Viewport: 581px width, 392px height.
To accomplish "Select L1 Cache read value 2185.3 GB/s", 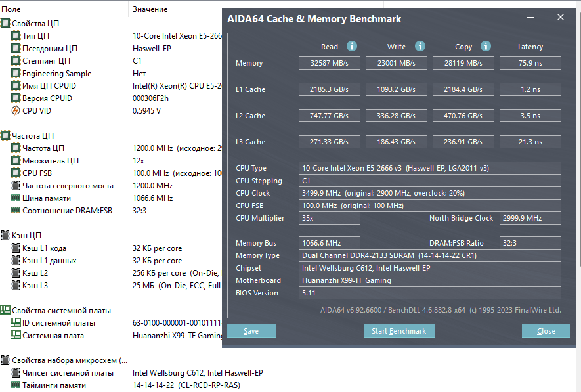I will click(330, 89).
